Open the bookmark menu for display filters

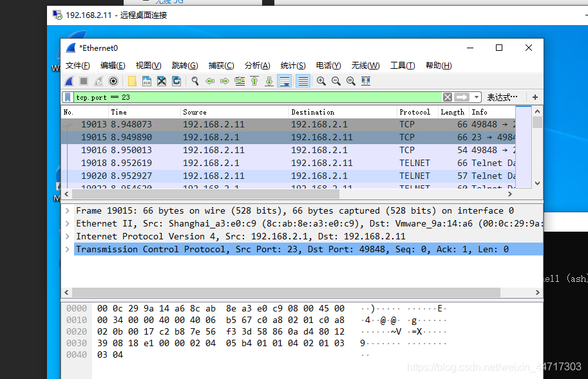68,97
